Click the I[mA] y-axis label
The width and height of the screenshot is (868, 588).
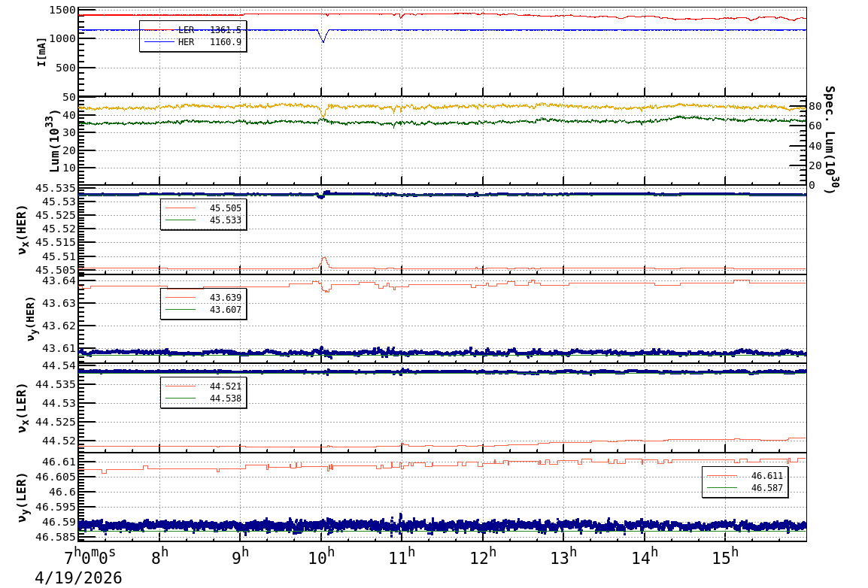click(x=41, y=52)
